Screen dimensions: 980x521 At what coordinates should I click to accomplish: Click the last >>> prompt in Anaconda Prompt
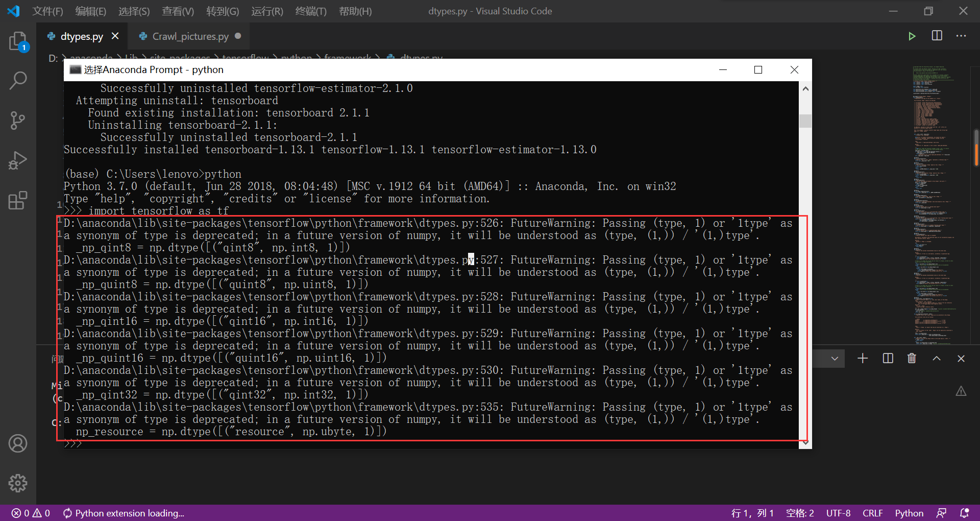click(72, 444)
